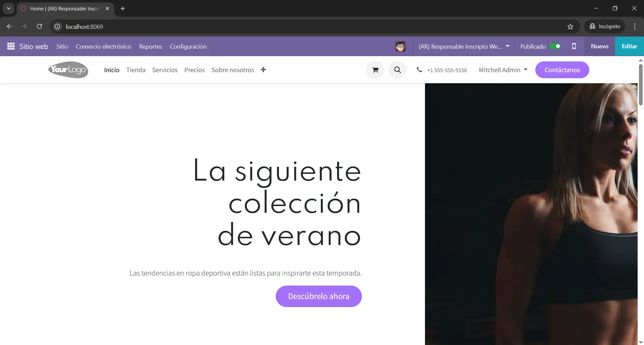644x345 pixels.
Task: Switch to mobile preview icon
Action: (574, 46)
